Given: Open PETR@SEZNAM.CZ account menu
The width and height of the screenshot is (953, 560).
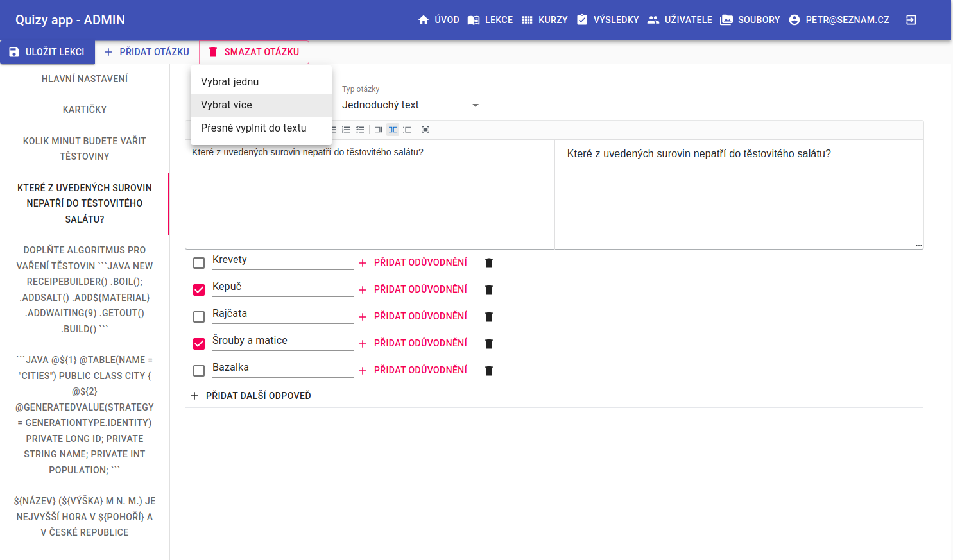Looking at the screenshot, I should (x=839, y=20).
